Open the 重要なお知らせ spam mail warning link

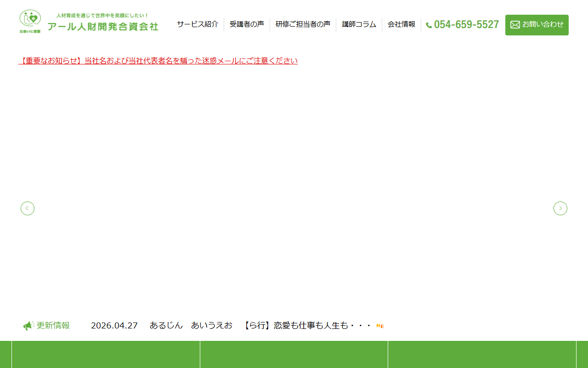158,61
